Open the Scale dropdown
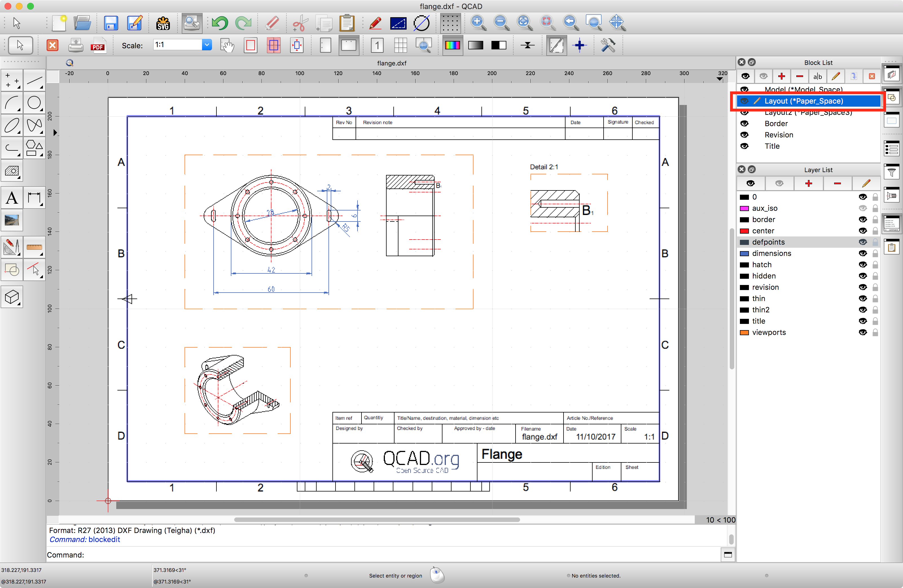Screen dimensions: 903x588 207,45
